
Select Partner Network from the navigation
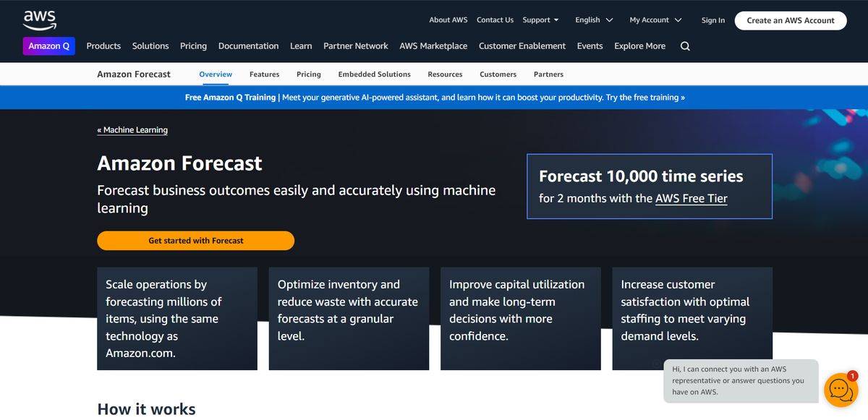[x=355, y=46]
